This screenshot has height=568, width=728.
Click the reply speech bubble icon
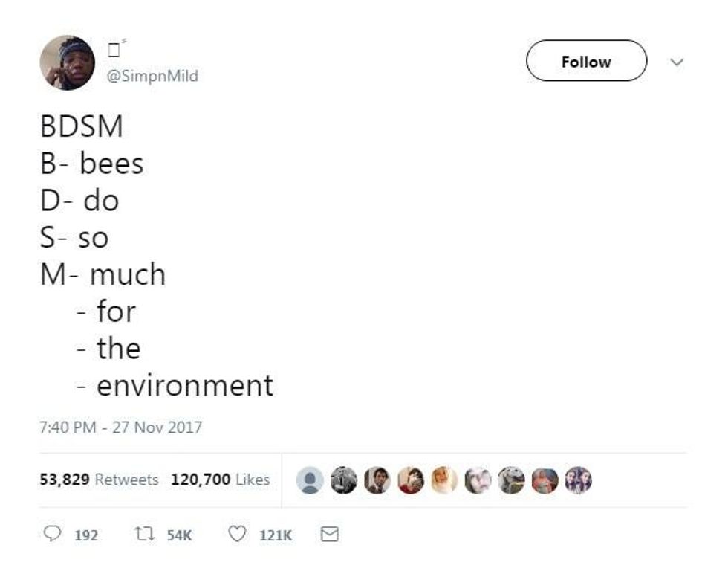point(51,535)
